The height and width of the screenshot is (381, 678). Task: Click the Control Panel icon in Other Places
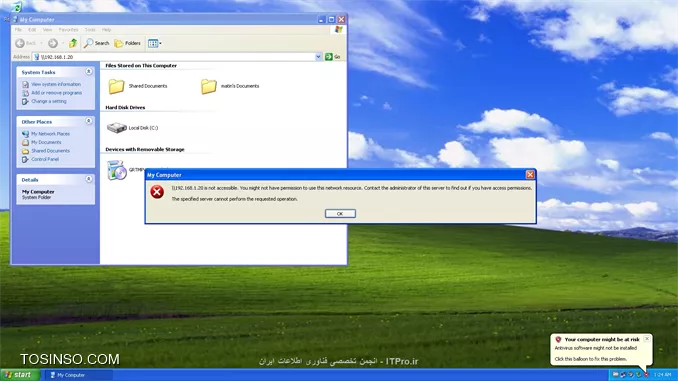point(26,159)
